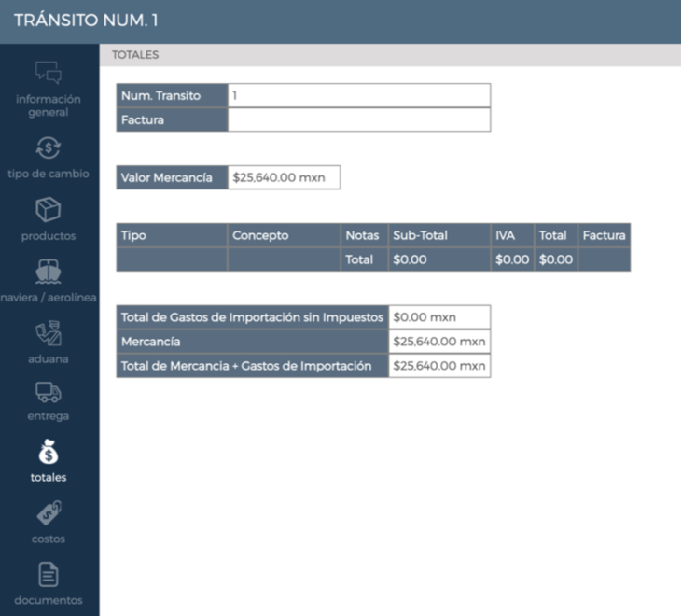Click the TOTALES section heading
The height and width of the screenshot is (616, 682).
click(x=135, y=55)
